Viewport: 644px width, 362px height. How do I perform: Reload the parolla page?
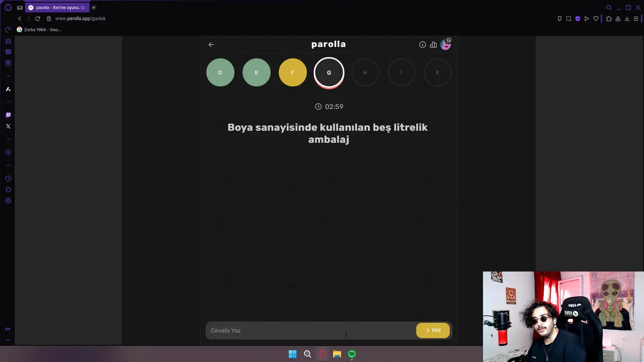37,19
